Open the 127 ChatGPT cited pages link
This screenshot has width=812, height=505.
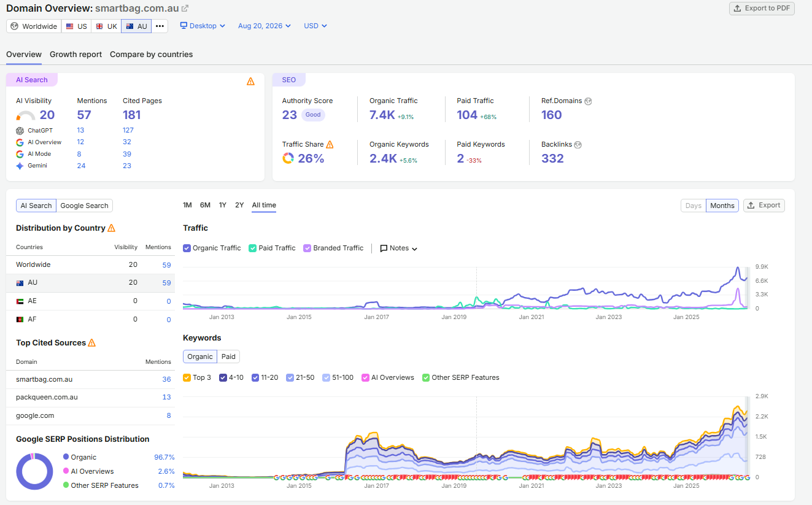(128, 130)
